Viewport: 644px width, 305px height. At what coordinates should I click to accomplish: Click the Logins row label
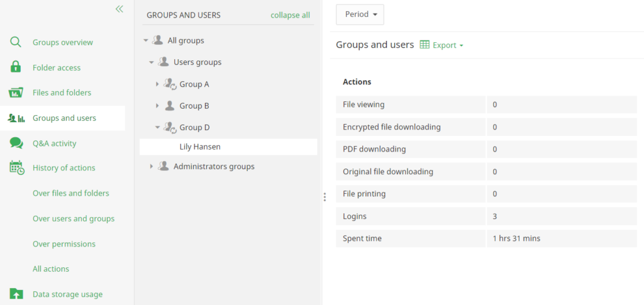355,216
